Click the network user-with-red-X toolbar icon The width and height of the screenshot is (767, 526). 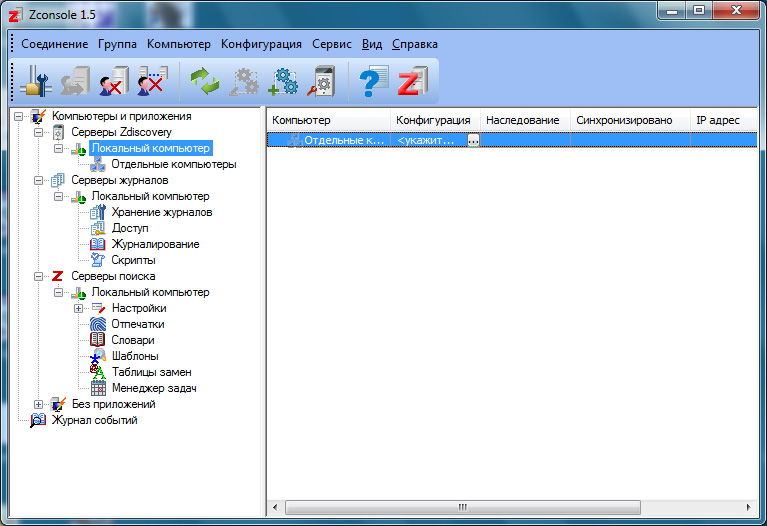tap(153, 81)
